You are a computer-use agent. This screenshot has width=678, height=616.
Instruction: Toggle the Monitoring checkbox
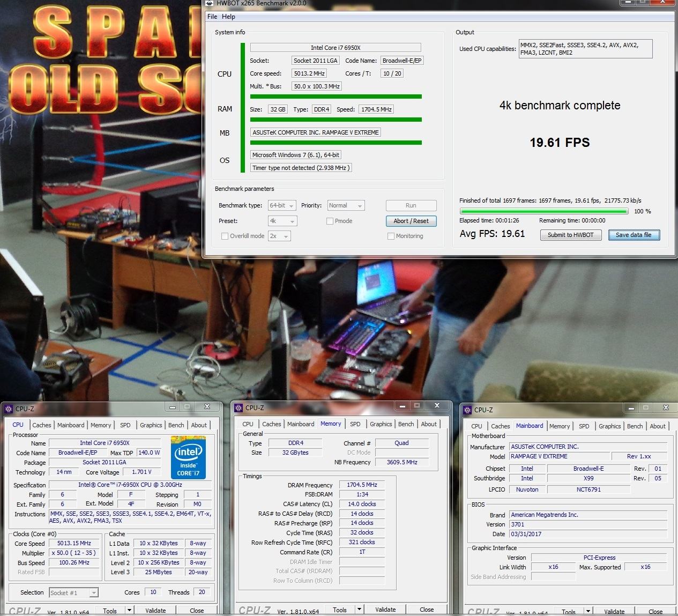pos(391,236)
